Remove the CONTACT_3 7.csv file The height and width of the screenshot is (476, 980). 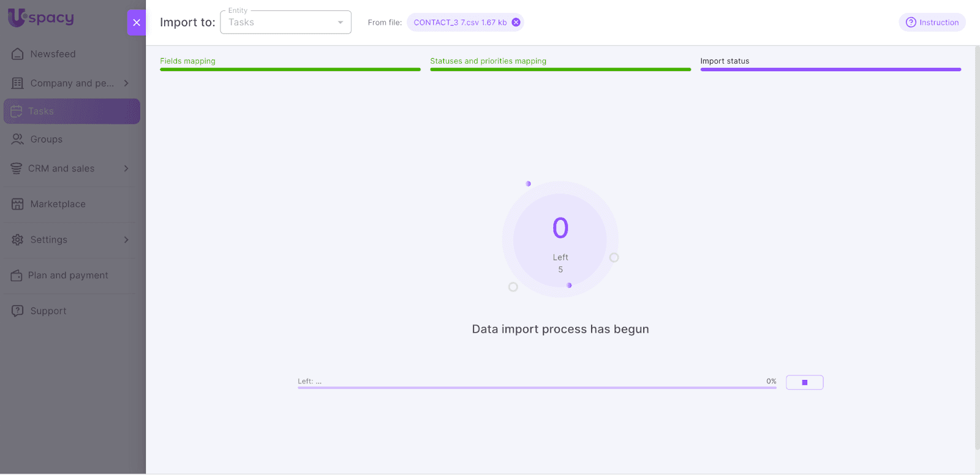point(516,23)
